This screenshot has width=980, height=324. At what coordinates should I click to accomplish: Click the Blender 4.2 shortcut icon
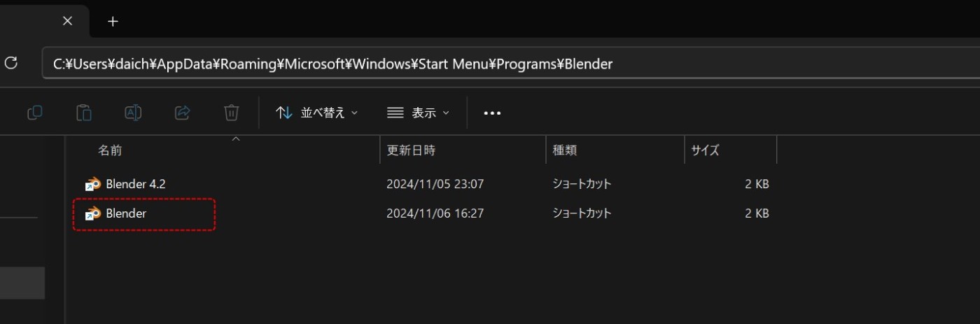(93, 184)
